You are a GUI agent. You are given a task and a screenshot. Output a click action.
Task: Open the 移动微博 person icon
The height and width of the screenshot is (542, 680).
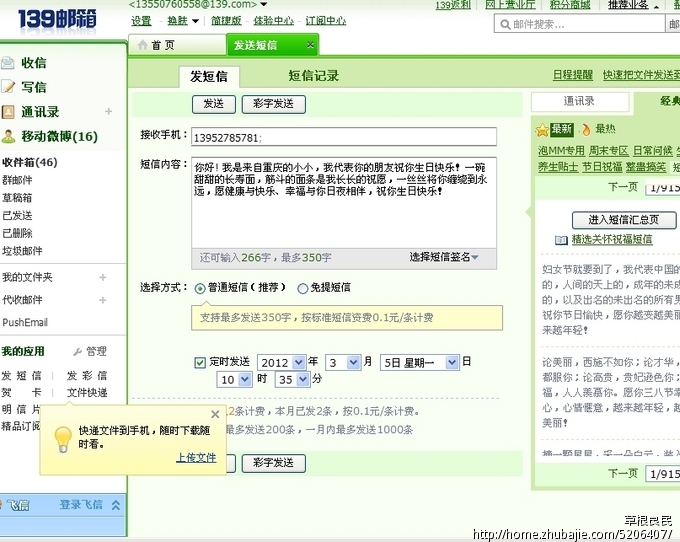coord(7,136)
